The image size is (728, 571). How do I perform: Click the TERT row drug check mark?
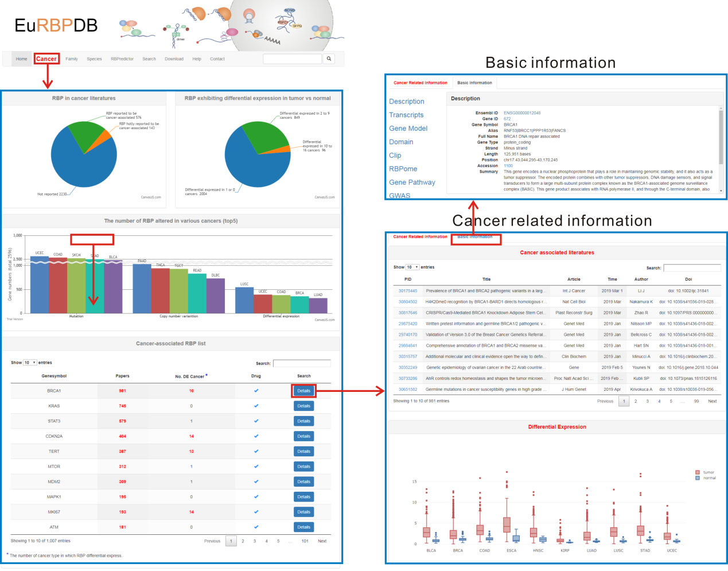[x=256, y=452]
